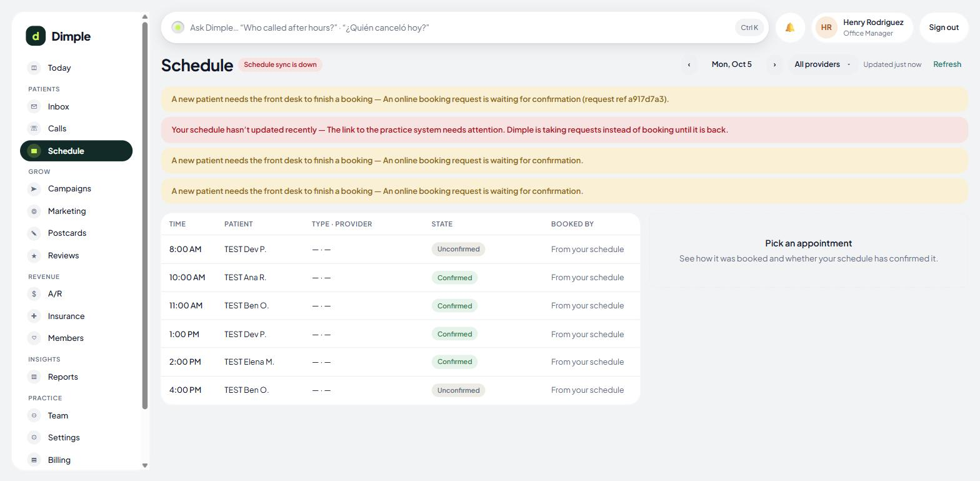Click booking alert with request ref a917d7a3
This screenshot has height=481, width=980.
[x=564, y=99]
